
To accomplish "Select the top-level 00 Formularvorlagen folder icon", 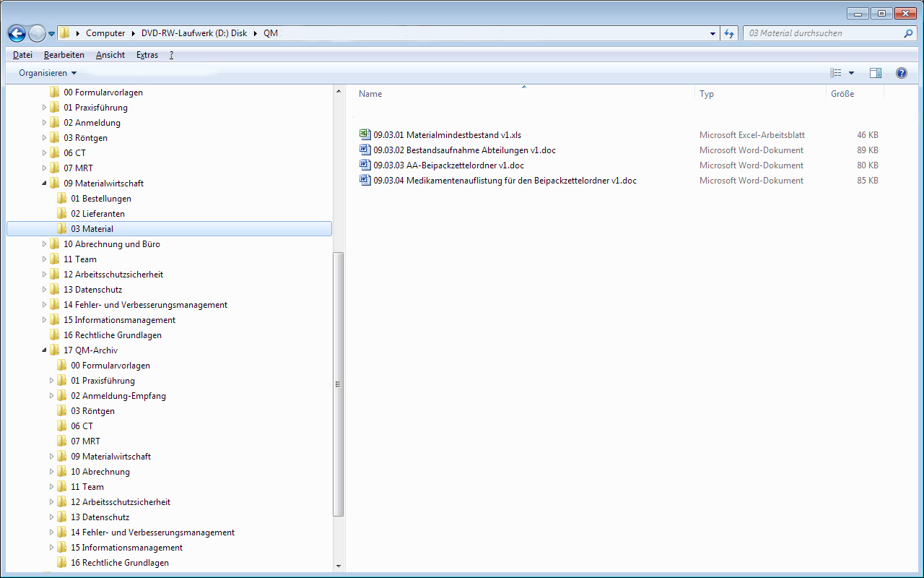I will (x=55, y=92).
